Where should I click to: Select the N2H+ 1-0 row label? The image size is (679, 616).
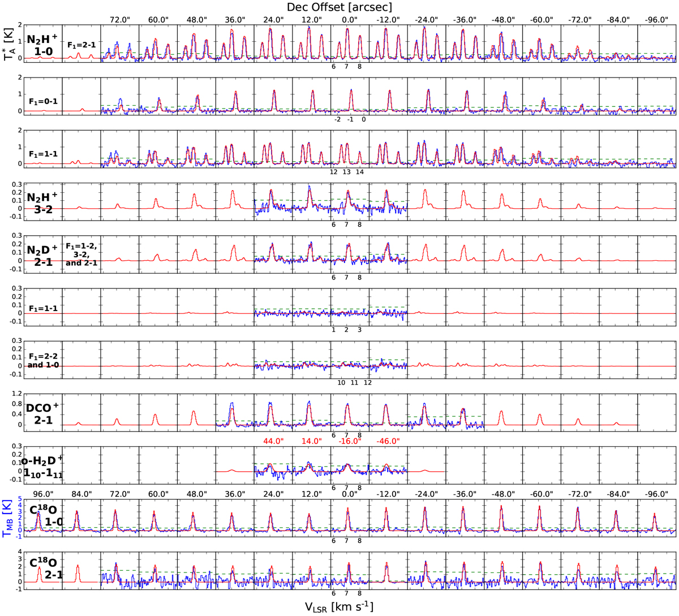click(42, 45)
